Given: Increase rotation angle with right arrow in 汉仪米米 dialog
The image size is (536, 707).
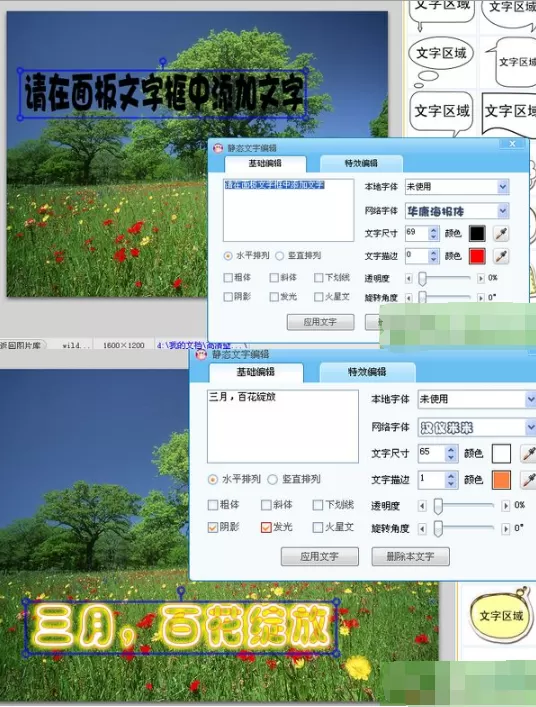Looking at the screenshot, I should (x=506, y=528).
